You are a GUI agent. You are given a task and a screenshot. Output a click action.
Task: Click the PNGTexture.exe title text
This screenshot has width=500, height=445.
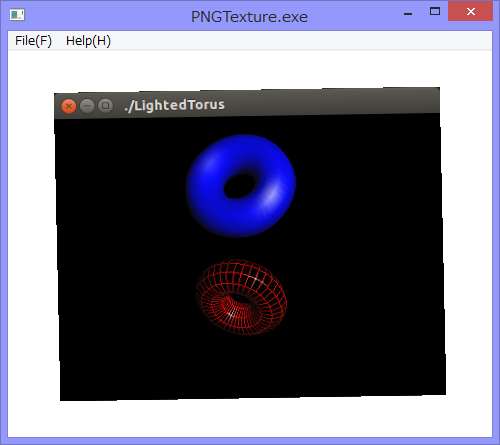tap(249, 17)
